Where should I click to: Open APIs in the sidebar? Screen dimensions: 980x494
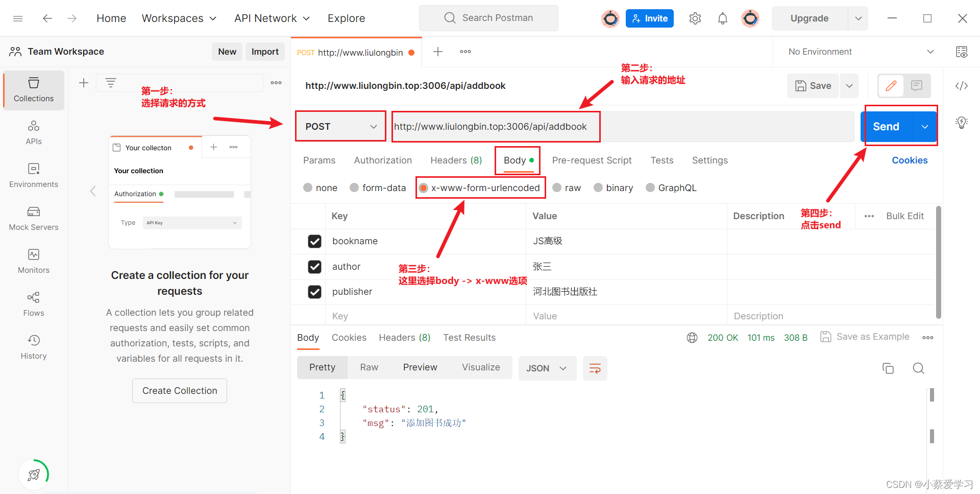click(34, 133)
